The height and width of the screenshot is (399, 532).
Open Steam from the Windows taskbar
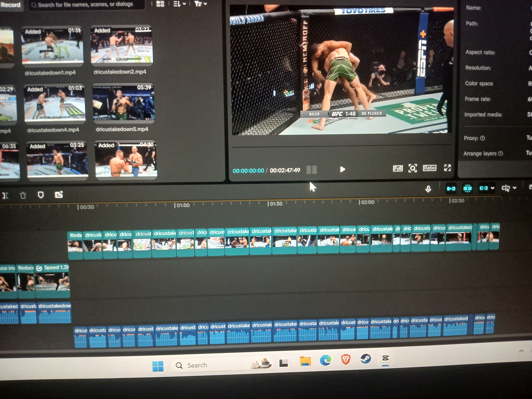pyautogui.click(x=366, y=359)
